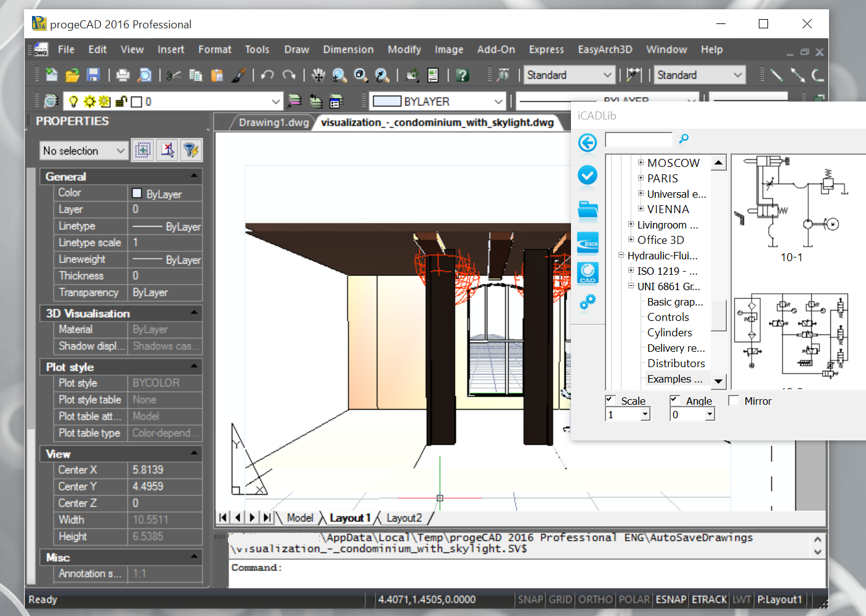This screenshot has width=866, height=616.
Task: Switch to the Layout2 tab
Action: click(x=403, y=518)
